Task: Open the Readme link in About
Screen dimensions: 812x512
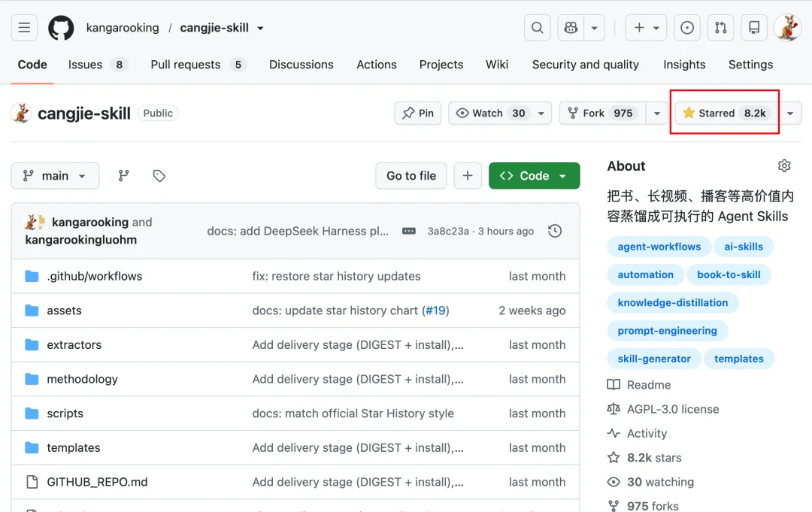Action: (x=639, y=385)
